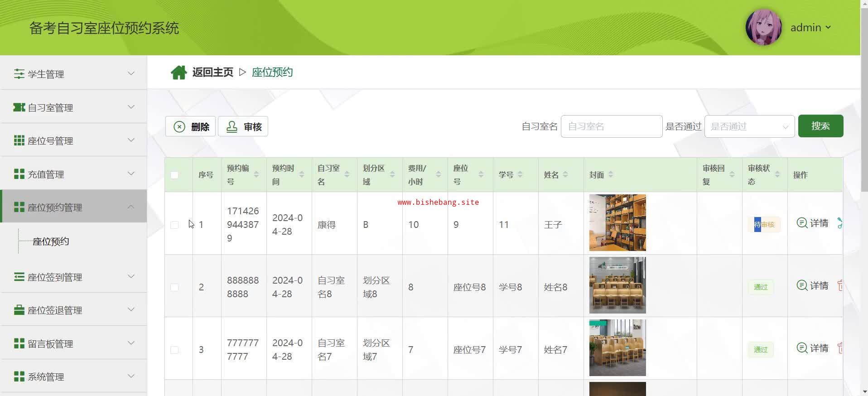
Task: Expand the 系统管理 menu chevron
Action: click(x=131, y=376)
